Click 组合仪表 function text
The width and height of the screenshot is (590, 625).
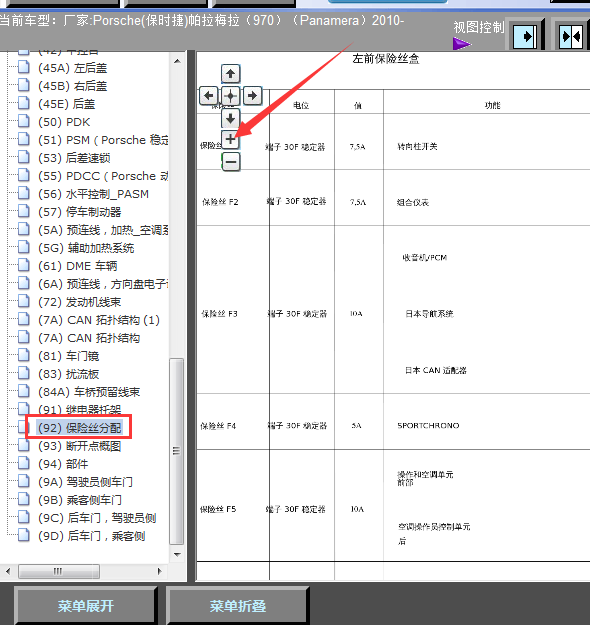(x=413, y=202)
